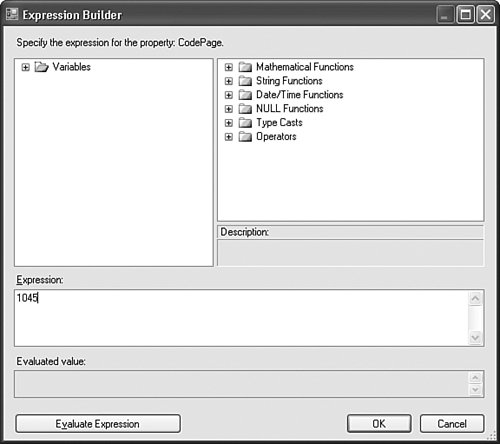
Task: Click the Mathematical Functions folder icon
Action: (x=245, y=67)
